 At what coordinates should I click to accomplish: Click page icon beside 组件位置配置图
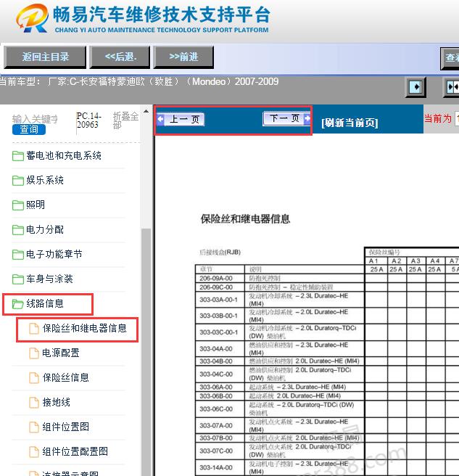(x=34, y=452)
